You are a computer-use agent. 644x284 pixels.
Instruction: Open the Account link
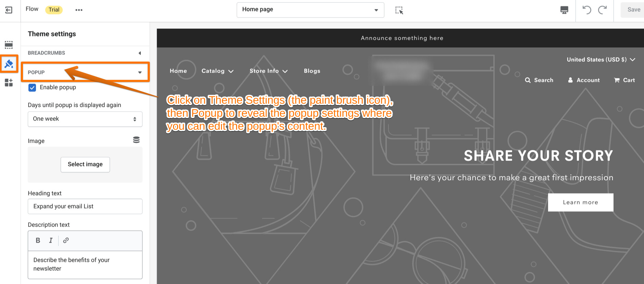[588, 80]
